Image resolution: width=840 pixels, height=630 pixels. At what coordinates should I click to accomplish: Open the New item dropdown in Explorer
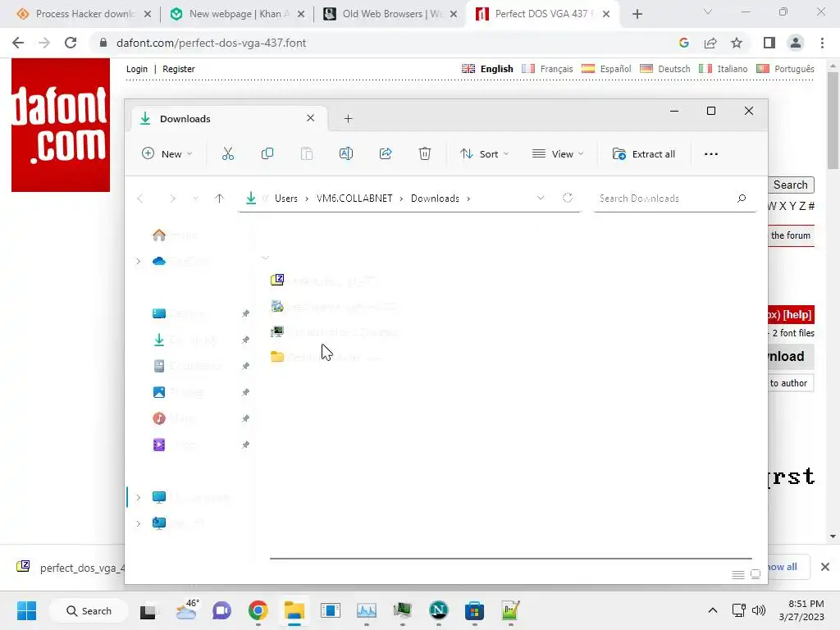tap(167, 153)
